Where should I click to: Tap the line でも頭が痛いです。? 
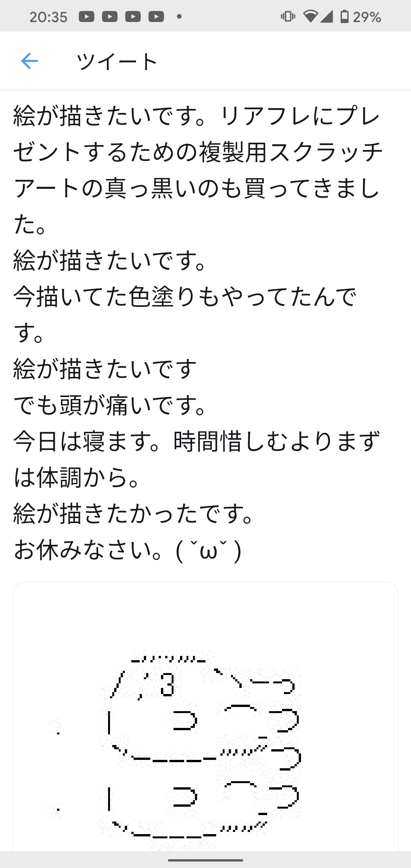pos(110,405)
